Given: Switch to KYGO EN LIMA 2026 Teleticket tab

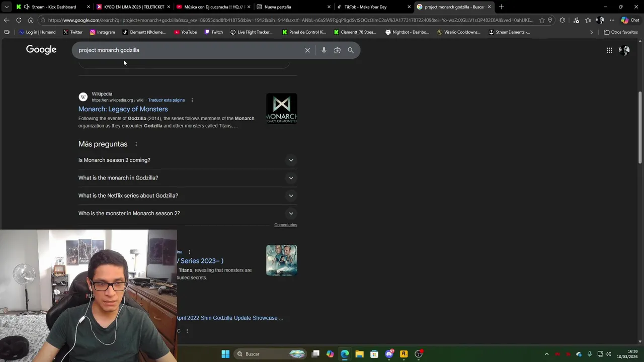Looking at the screenshot, I should (x=134, y=7).
